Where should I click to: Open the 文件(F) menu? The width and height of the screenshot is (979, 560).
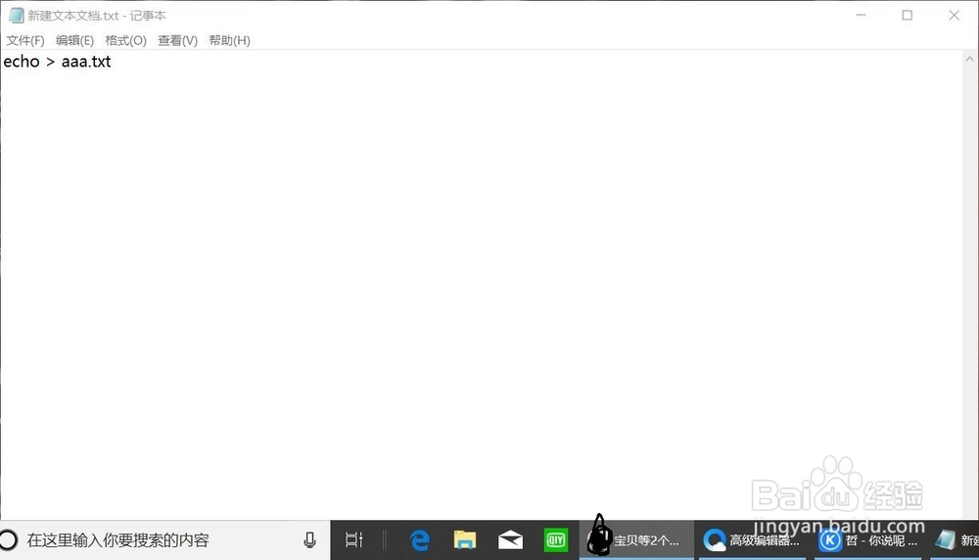pyautogui.click(x=25, y=40)
